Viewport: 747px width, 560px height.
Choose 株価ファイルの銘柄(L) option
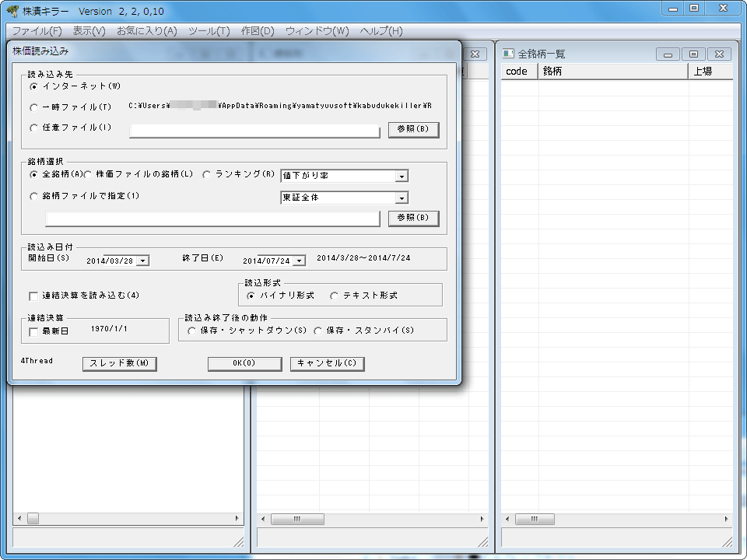pos(88,175)
